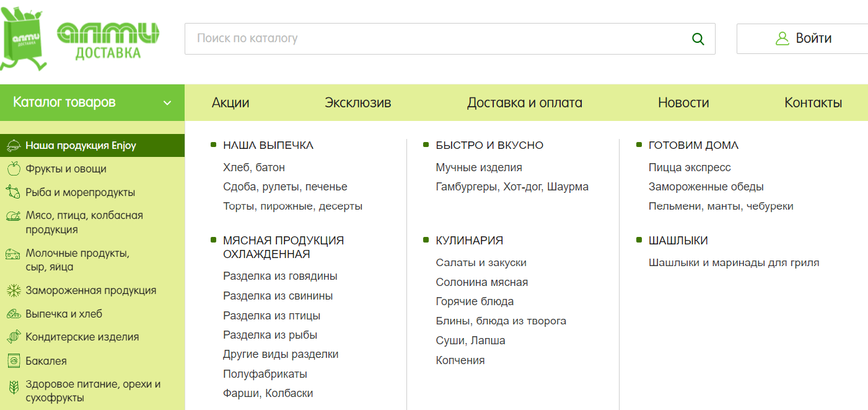Click the dish icon for Наша продукция Enjoy

pyautogui.click(x=14, y=146)
